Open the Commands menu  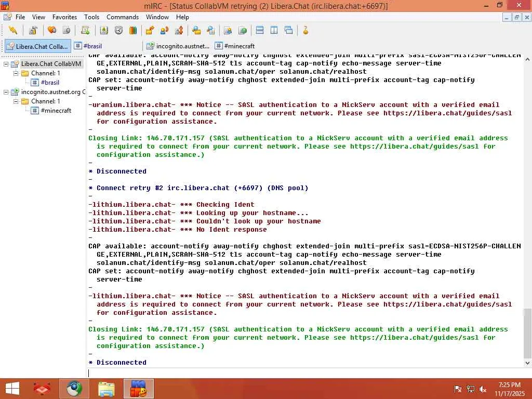123,17
